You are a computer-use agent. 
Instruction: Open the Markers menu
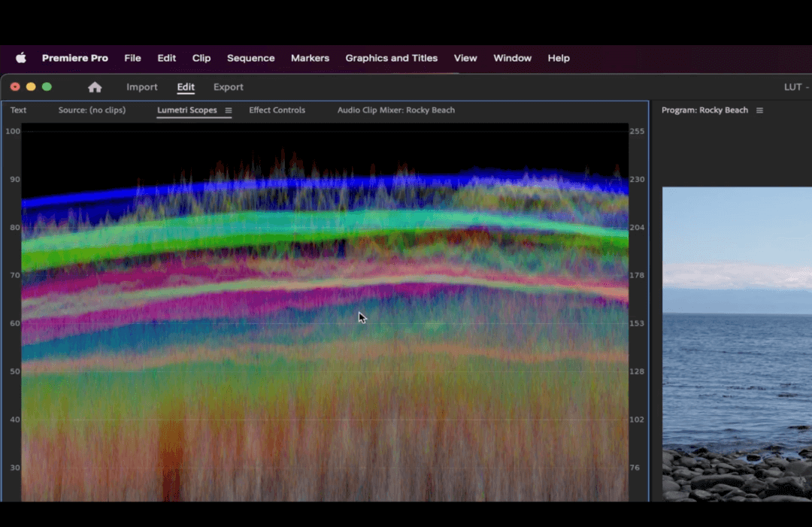click(310, 58)
